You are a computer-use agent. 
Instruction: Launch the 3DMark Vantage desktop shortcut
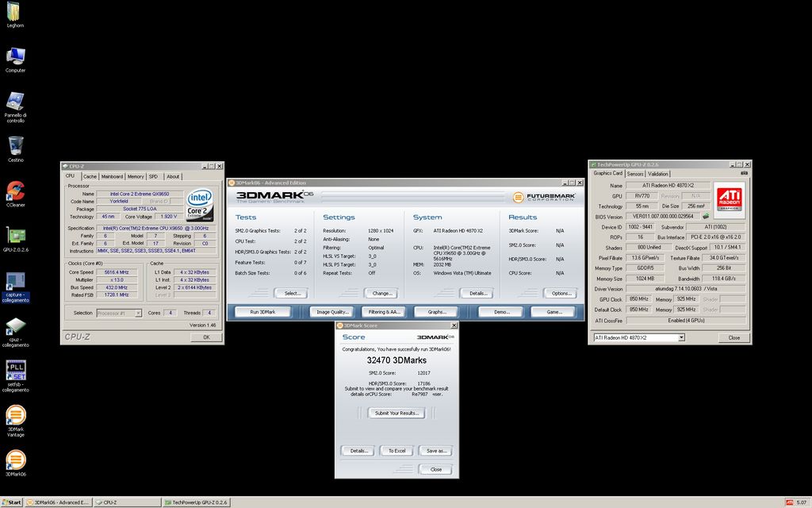(x=16, y=421)
